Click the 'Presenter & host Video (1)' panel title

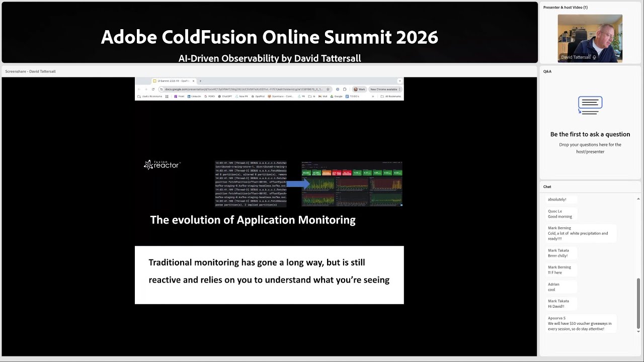point(566,7)
